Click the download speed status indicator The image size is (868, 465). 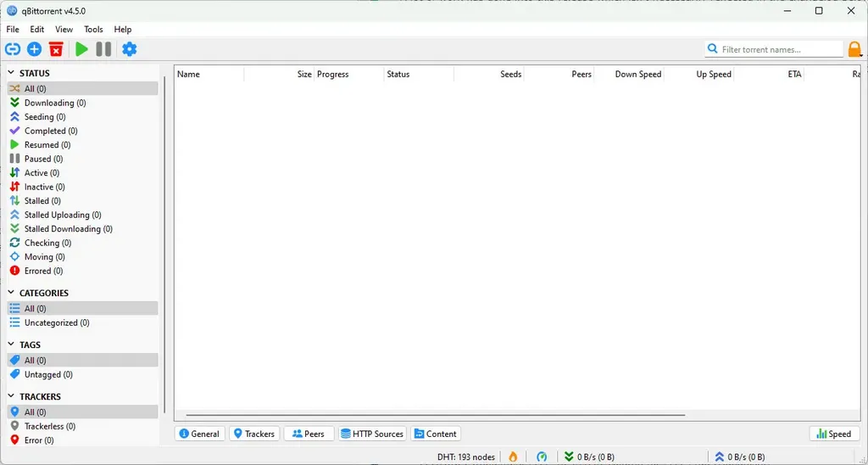(589, 457)
